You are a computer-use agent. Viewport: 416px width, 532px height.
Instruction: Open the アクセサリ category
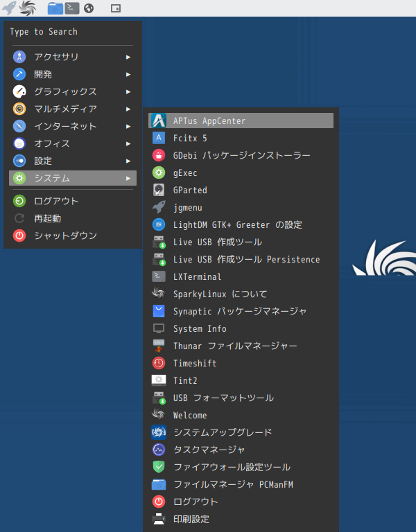(73, 57)
